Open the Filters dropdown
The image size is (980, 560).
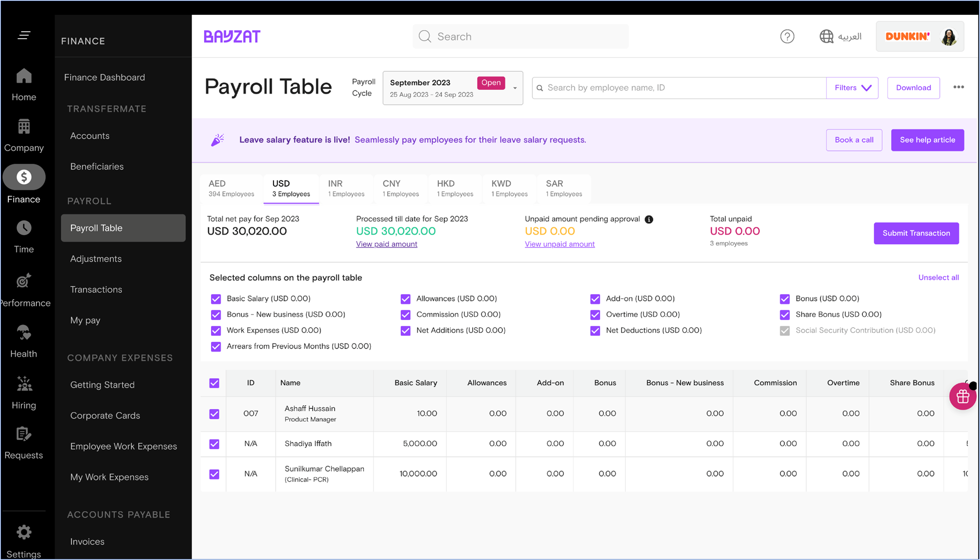point(852,88)
